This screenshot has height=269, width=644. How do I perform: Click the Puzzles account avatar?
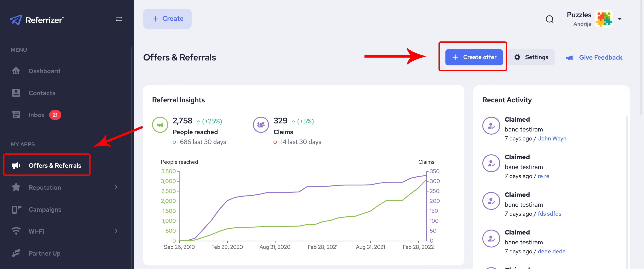click(604, 19)
